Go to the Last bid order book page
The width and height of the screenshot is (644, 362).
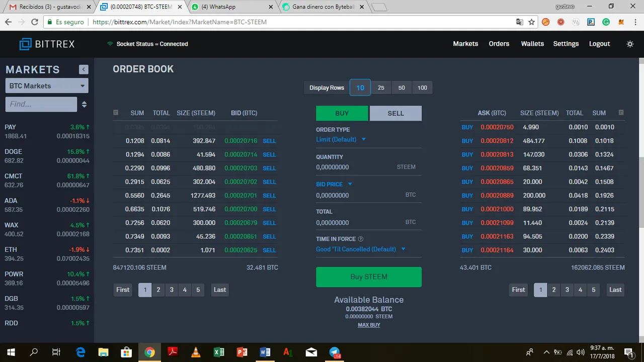pyautogui.click(x=220, y=290)
